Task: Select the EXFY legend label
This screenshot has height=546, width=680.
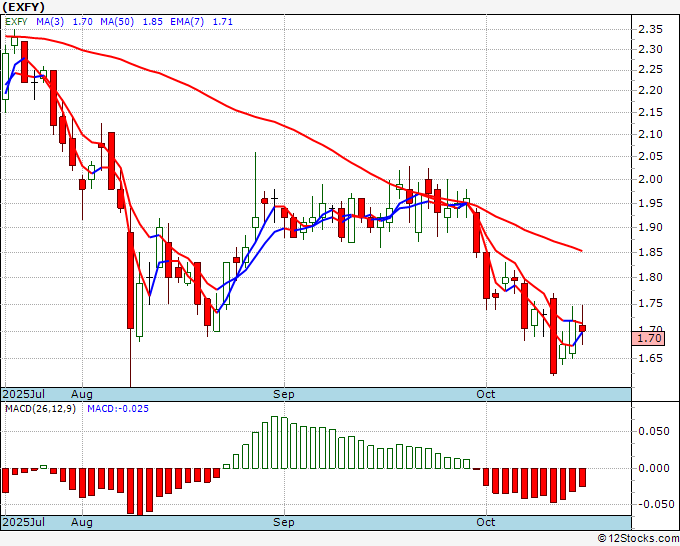Action: (16, 21)
